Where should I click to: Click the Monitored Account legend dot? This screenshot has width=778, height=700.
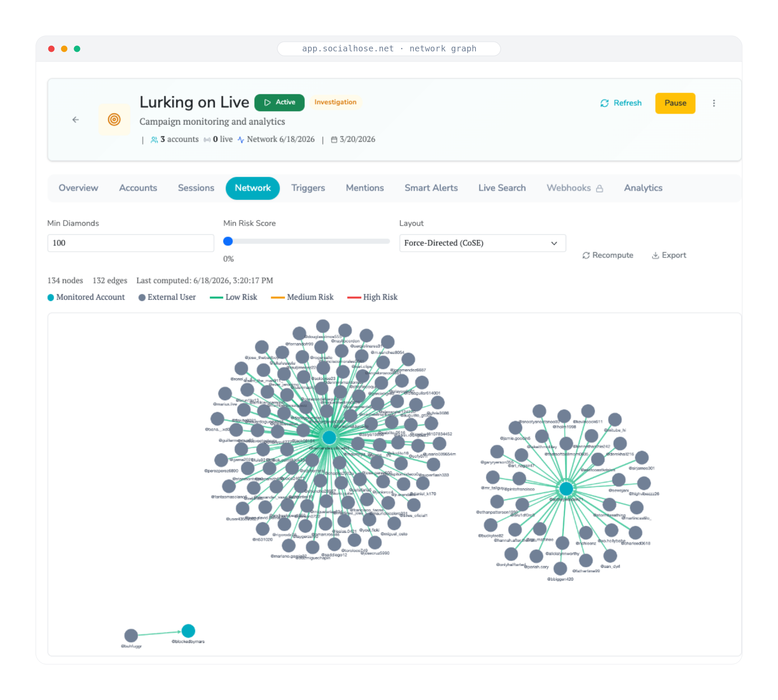pos(50,298)
